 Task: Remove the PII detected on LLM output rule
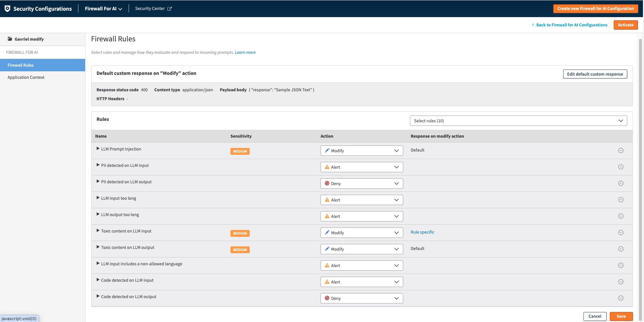(620, 183)
